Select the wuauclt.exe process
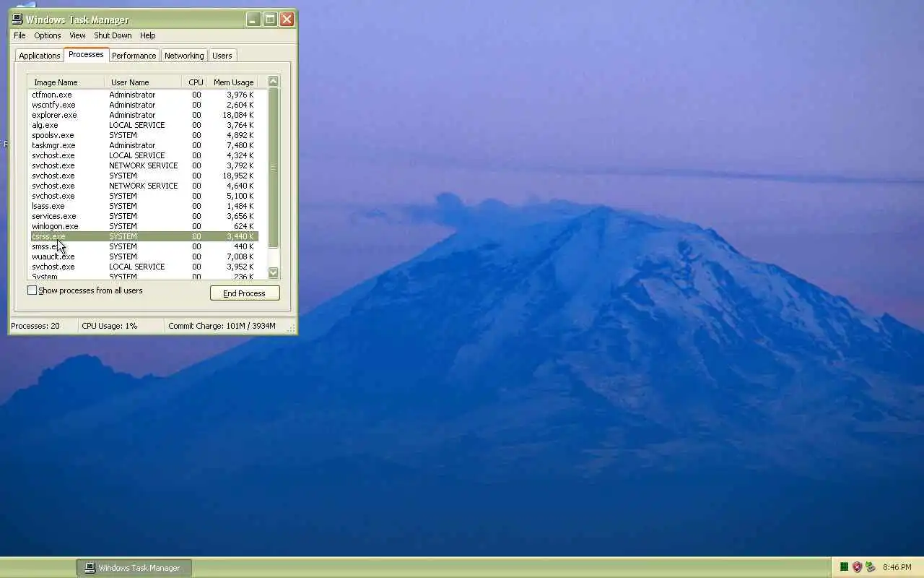This screenshot has height=578, width=924. point(143,256)
